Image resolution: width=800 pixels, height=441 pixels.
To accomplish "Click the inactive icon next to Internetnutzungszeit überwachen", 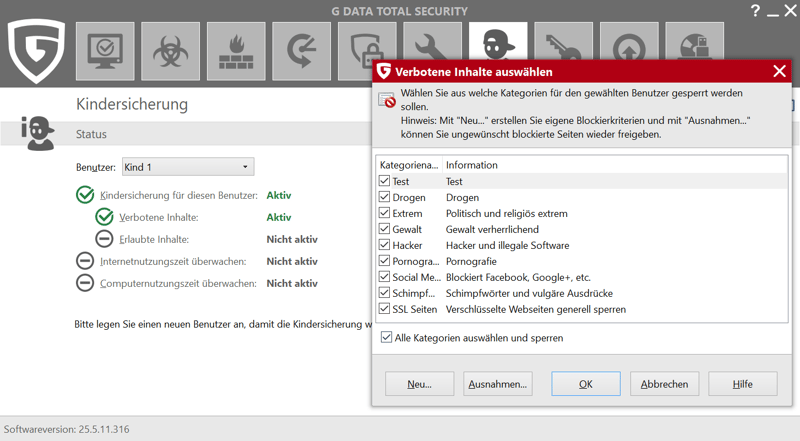I will coord(85,261).
